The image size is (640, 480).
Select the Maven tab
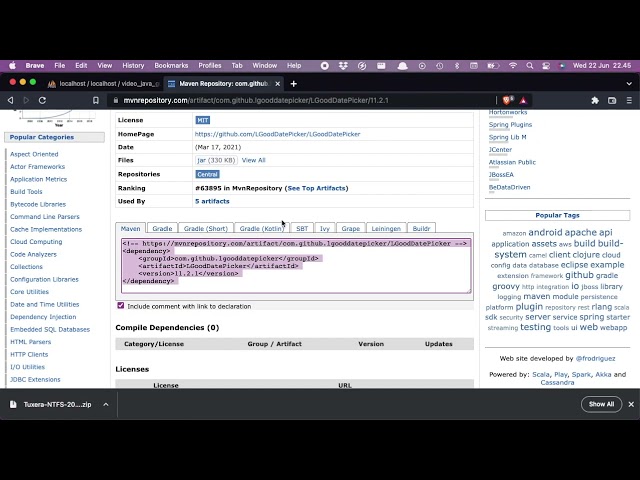coord(130,229)
